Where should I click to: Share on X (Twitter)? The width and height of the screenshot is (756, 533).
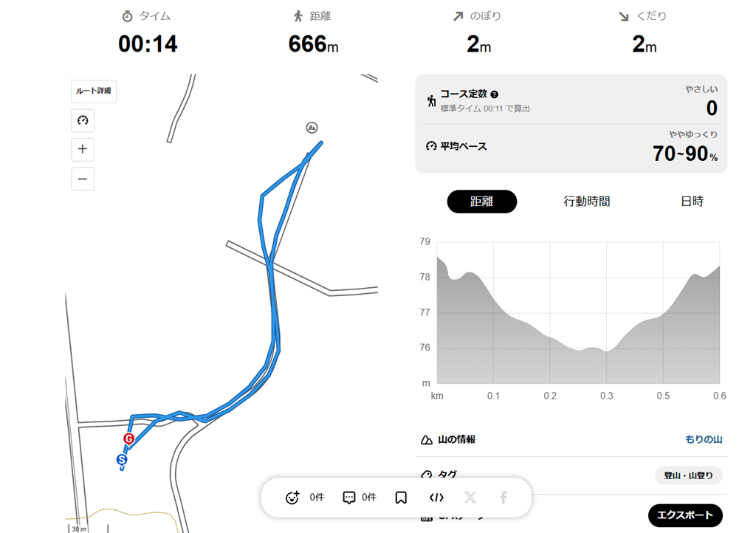470,498
